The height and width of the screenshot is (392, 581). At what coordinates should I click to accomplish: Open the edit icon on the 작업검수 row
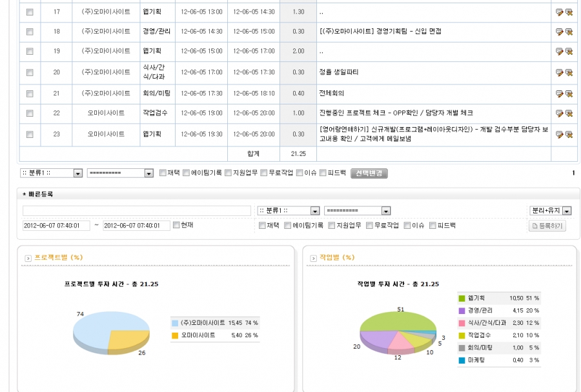pos(559,113)
